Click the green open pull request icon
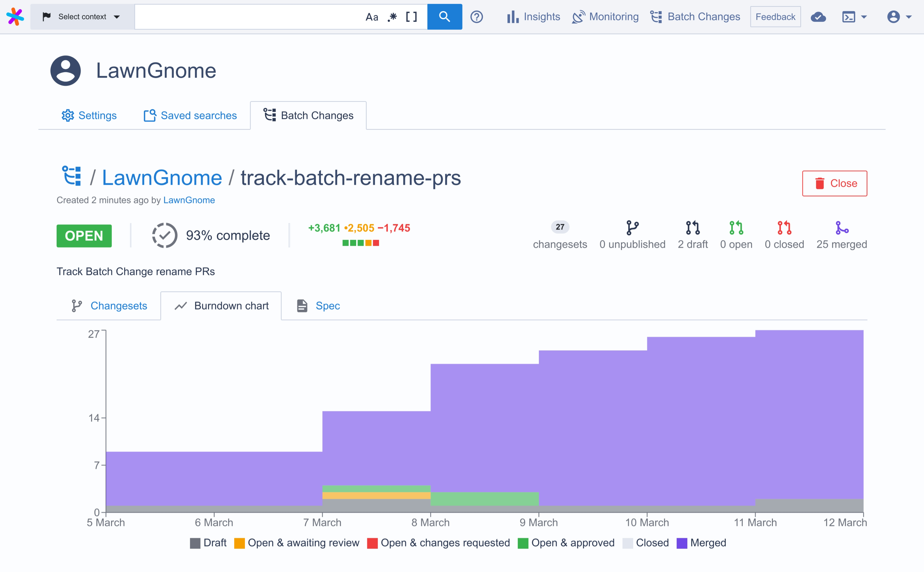Screen dimensions: 924x572 [736, 228]
